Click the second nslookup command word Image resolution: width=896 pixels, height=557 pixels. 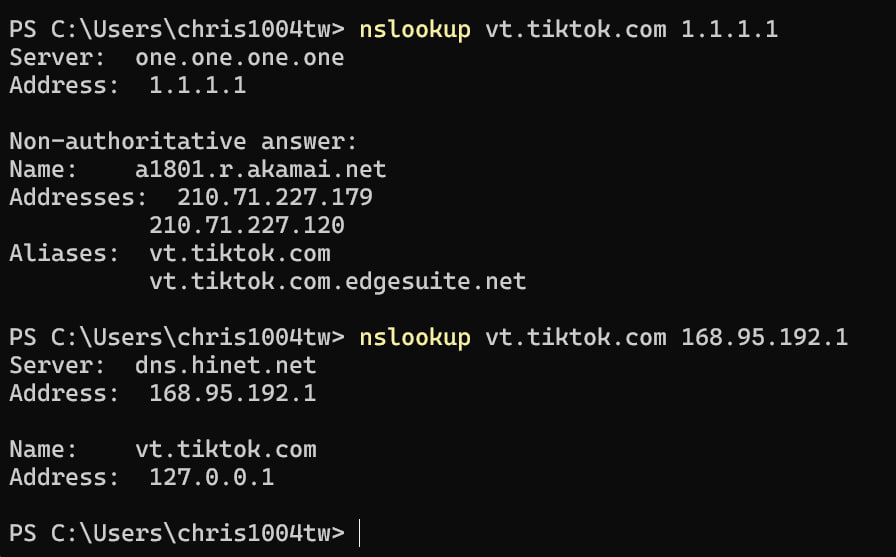pos(414,338)
